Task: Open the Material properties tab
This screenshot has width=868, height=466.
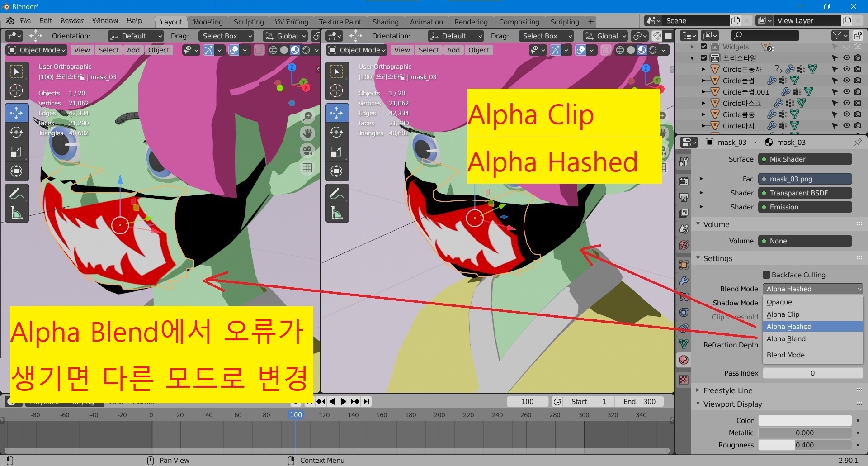Action: [x=684, y=360]
